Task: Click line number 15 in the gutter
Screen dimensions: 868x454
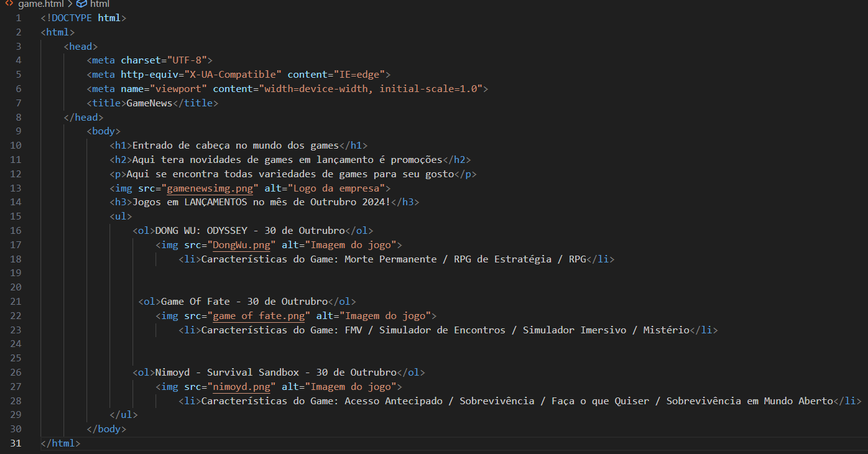Action: [x=16, y=216]
